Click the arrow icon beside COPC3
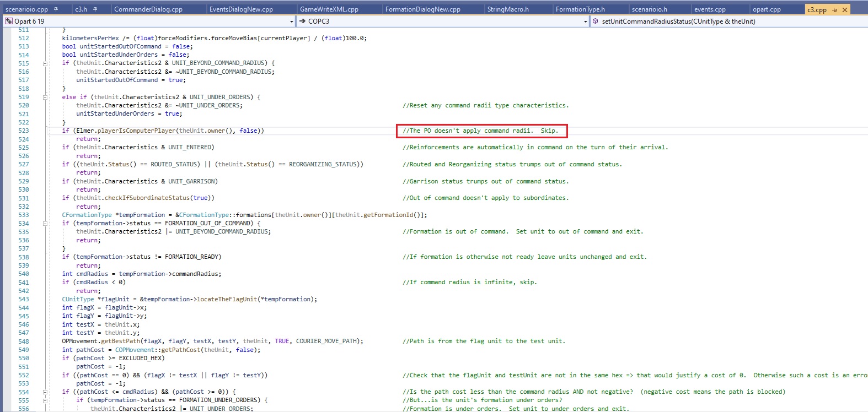This screenshot has height=412, width=868. pyautogui.click(x=302, y=21)
